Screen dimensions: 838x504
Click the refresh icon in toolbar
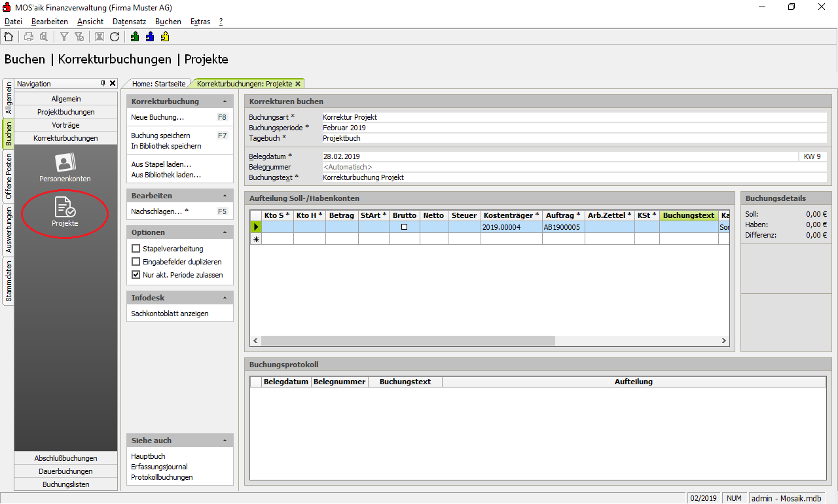(x=115, y=37)
